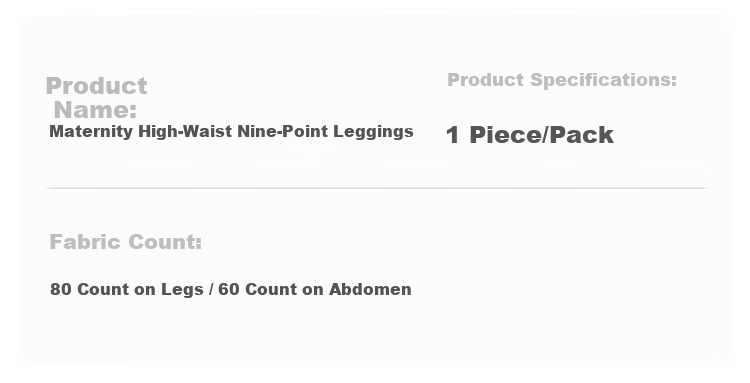Screen dimensions: 750x383
Task: Click the slash between Legs and 60
Action: click(211, 290)
